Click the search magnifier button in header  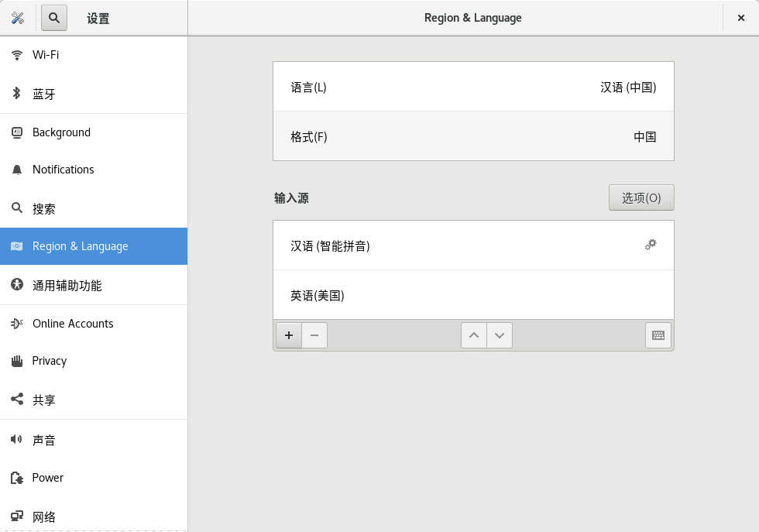(x=54, y=18)
